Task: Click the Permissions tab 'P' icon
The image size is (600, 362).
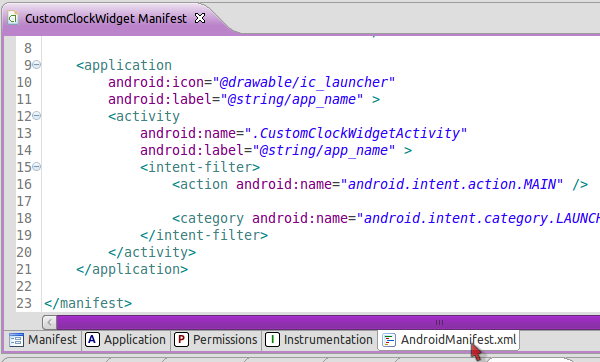Action: (181, 340)
